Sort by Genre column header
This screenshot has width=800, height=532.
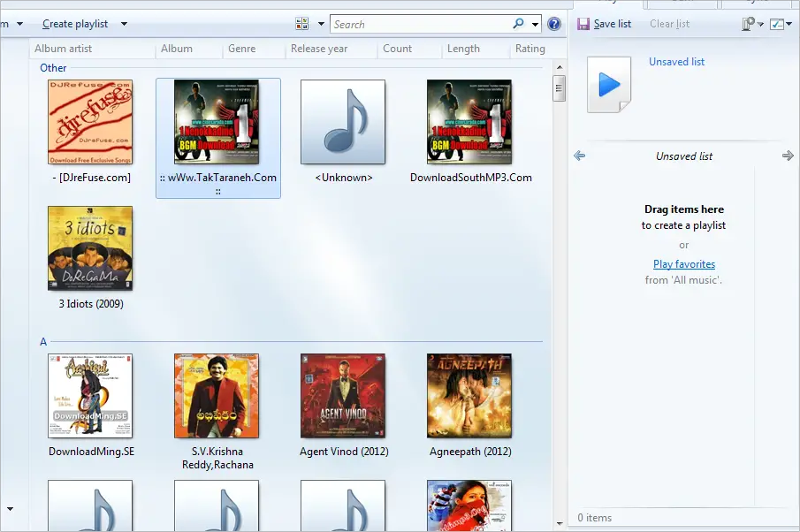tap(242, 49)
